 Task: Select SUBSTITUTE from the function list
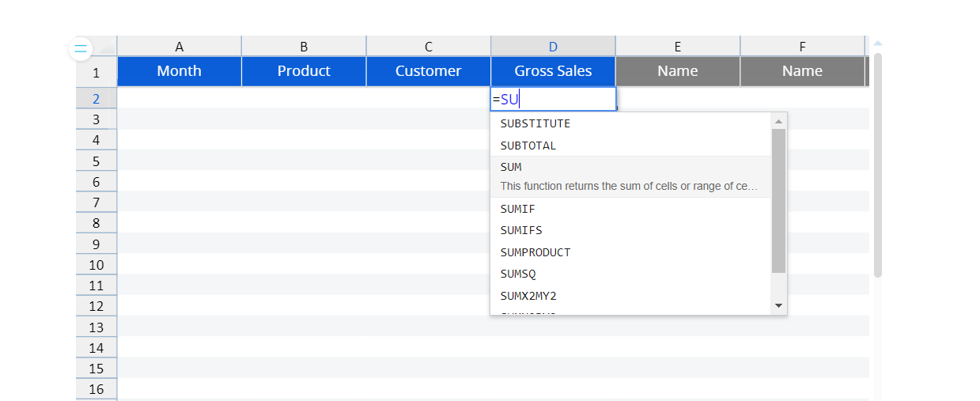(630, 123)
